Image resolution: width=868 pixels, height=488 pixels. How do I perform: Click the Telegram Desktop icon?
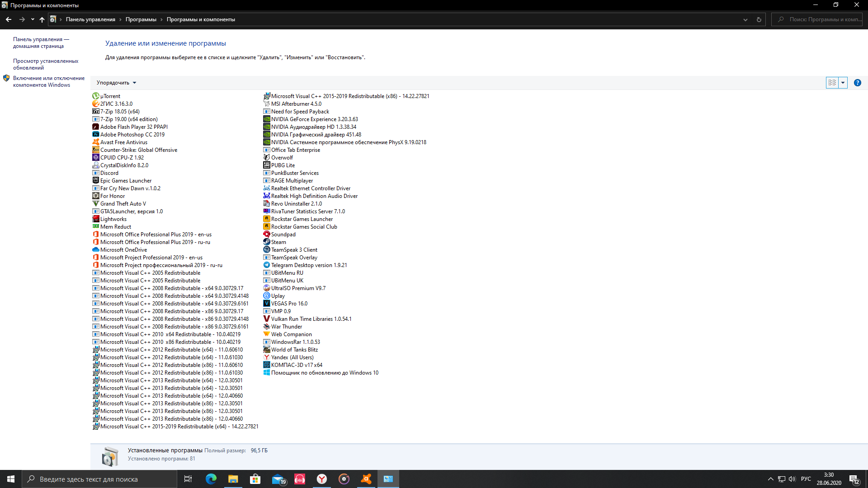tap(266, 265)
